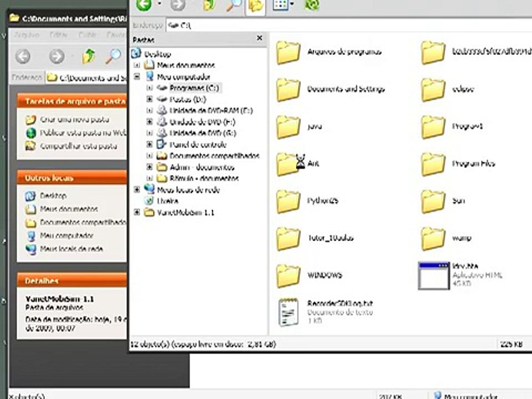Viewport: 532px width, 399px height.
Task: Expand the Painel de controle node
Action: pyautogui.click(x=149, y=144)
